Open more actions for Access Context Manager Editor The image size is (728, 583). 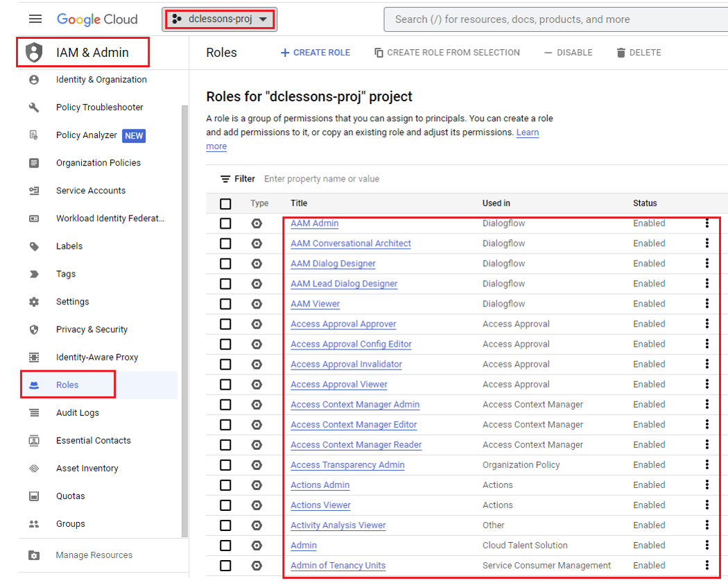707,424
